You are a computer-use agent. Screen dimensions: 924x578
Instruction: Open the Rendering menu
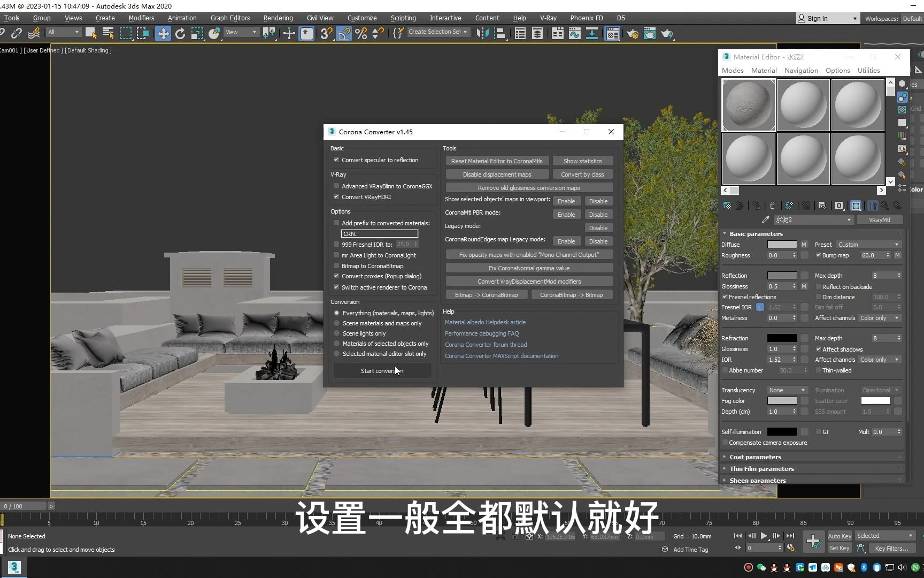(278, 18)
